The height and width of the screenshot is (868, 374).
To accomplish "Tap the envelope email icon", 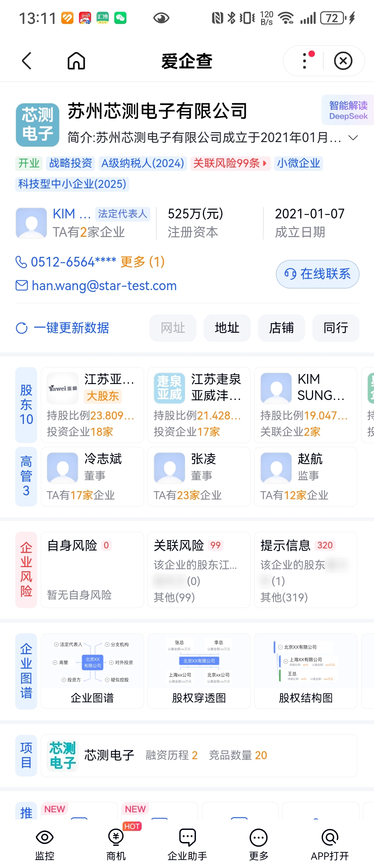I will tap(22, 286).
